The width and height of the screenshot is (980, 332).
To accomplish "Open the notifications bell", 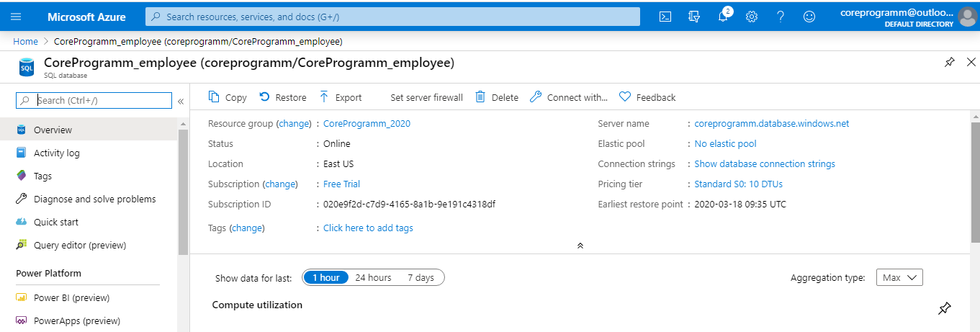I will point(724,17).
